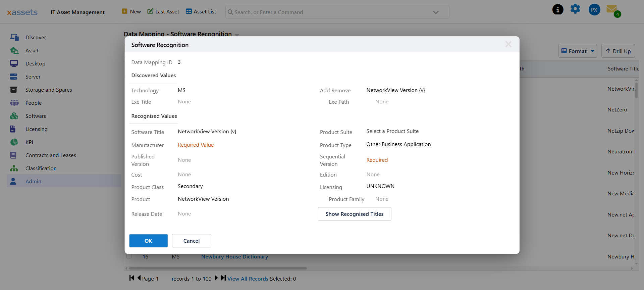Open the Data Mapping title dropdown arrow
The image size is (644, 290).
coord(237,35)
